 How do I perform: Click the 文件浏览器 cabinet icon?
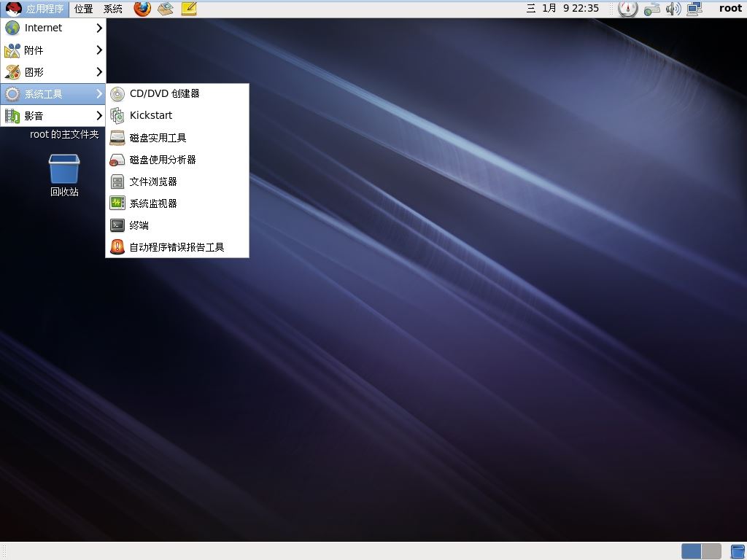click(117, 182)
